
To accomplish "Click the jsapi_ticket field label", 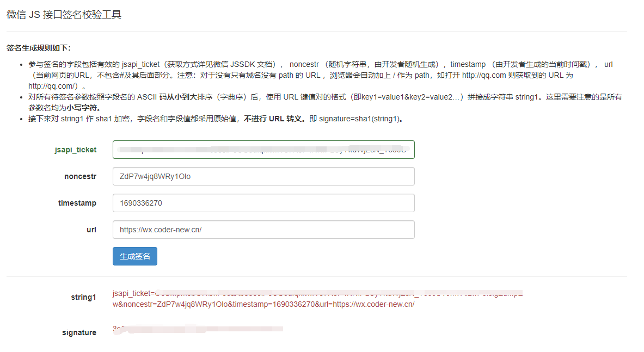I will [x=75, y=150].
